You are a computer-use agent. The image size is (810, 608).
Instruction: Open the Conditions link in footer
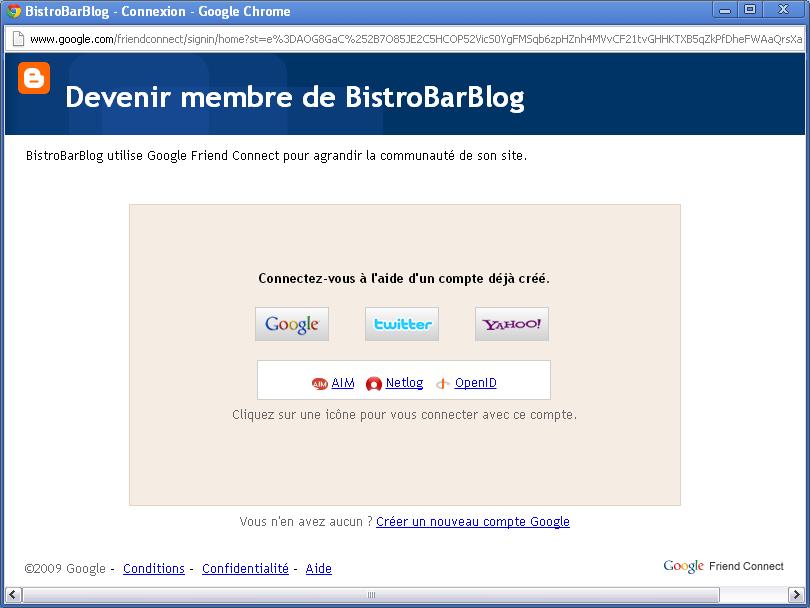[x=154, y=569]
